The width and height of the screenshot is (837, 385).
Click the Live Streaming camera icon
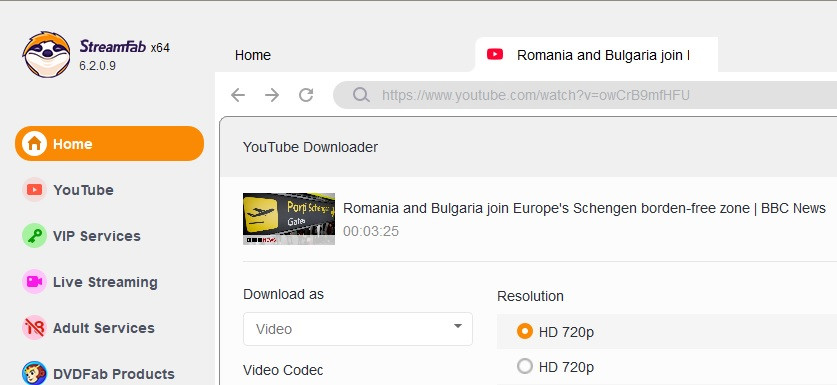click(x=34, y=281)
